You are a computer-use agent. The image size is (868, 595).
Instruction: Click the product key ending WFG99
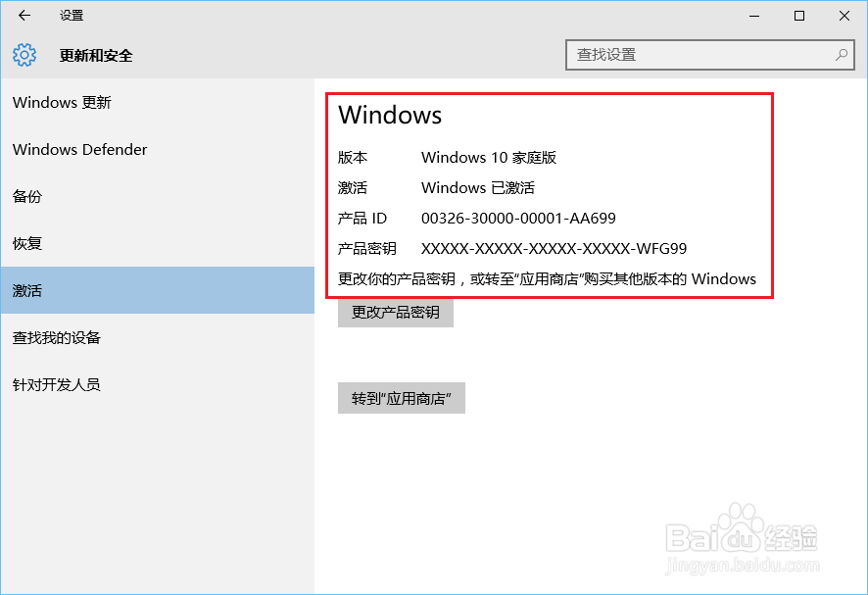pos(554,249)
